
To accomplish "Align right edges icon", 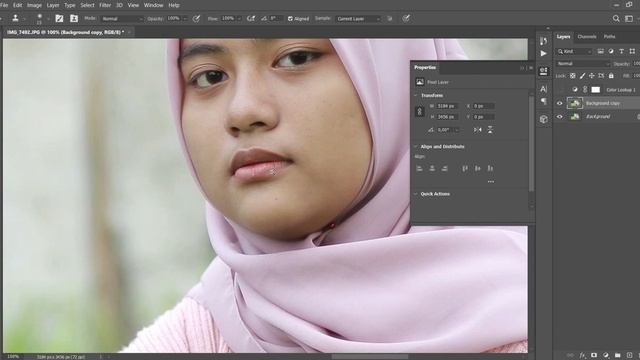I will [444, 168].
